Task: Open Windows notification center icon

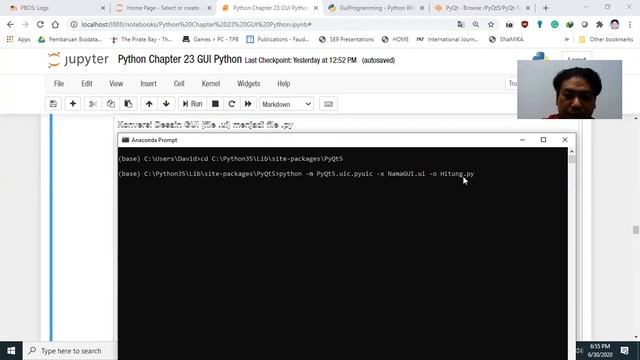Action: 624,351
